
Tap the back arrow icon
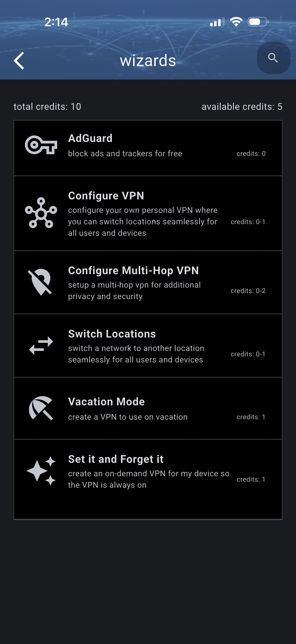(x=19, y=60)
